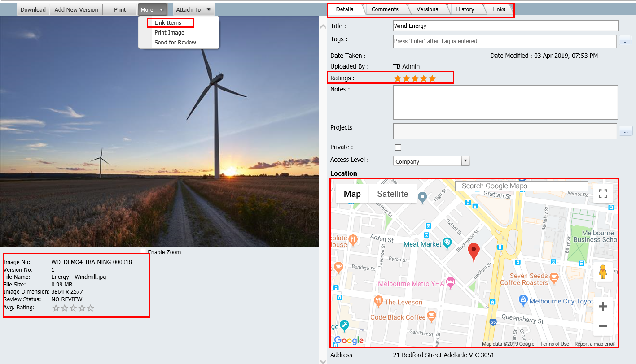The height and width of the screenshot is (364, 636).
Task: Click the first empty Avg. Rating star
Action: (x=56, y=308)
